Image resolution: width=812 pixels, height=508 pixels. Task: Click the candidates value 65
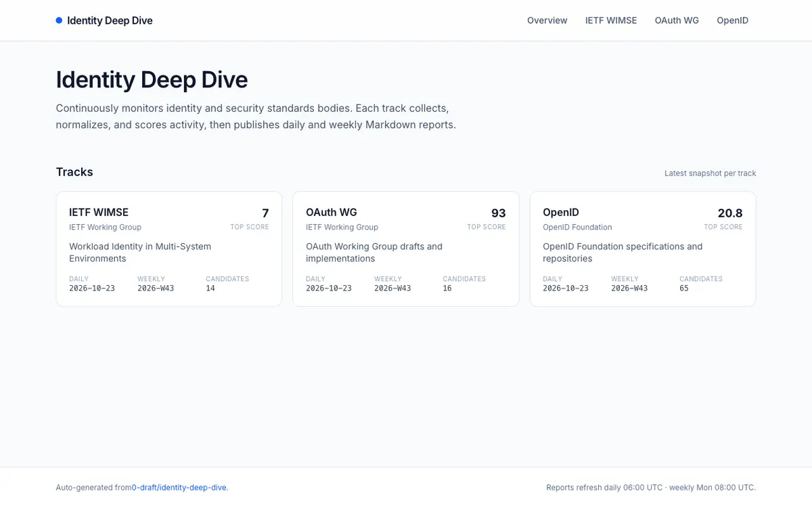684,288
